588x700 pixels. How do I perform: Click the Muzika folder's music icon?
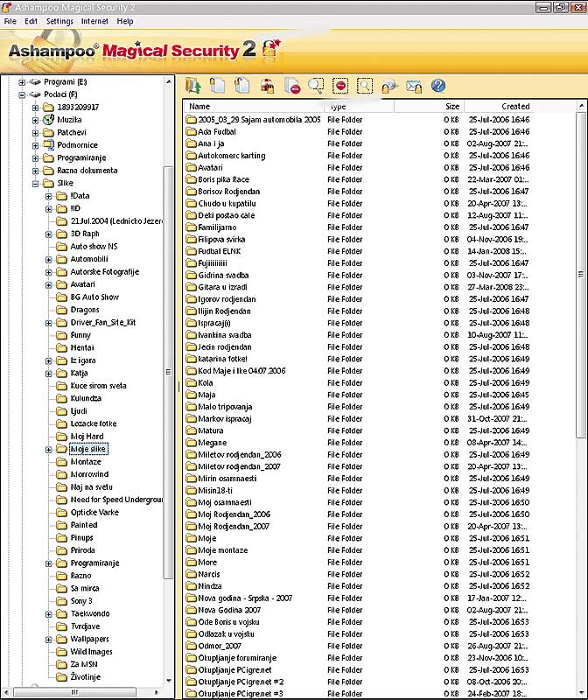(48, 120)
